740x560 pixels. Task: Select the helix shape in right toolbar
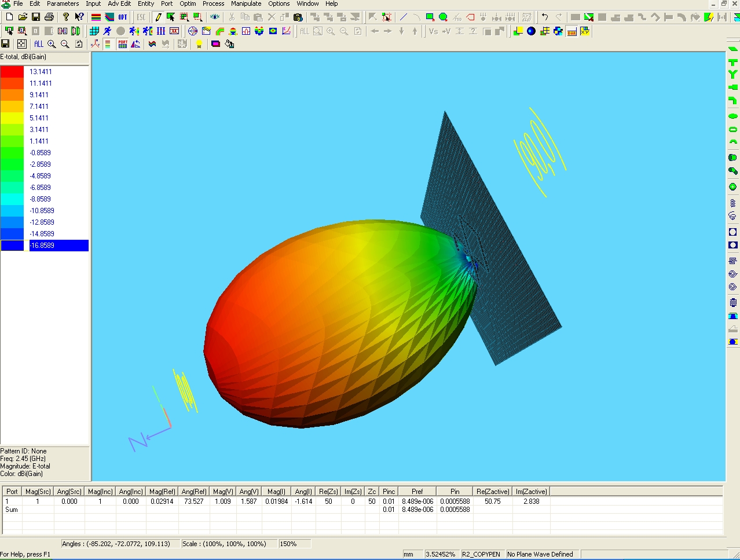pos(732,203)
